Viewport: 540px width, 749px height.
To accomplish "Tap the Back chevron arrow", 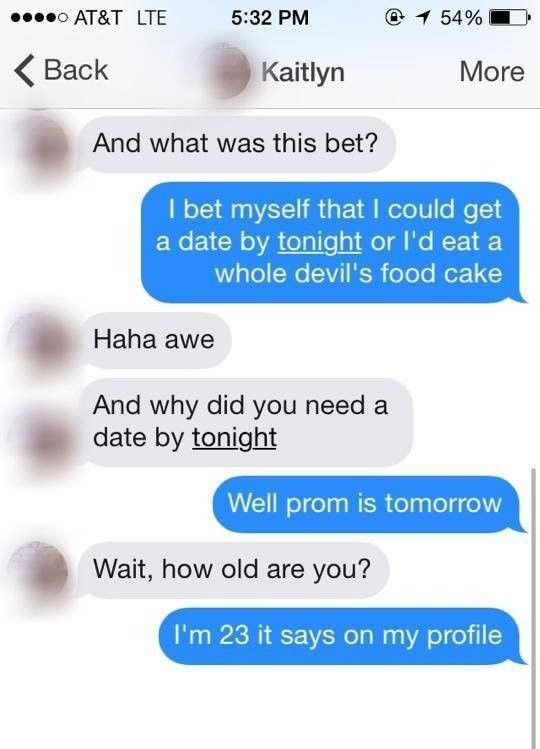I will (24, 71).
